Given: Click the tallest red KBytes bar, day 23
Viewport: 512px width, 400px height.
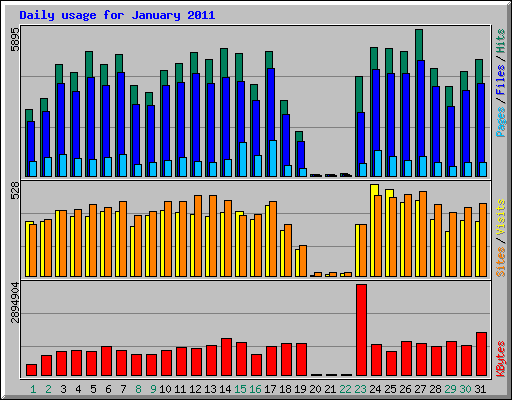Looking at the screenshot, I should [x=361, y=330].
